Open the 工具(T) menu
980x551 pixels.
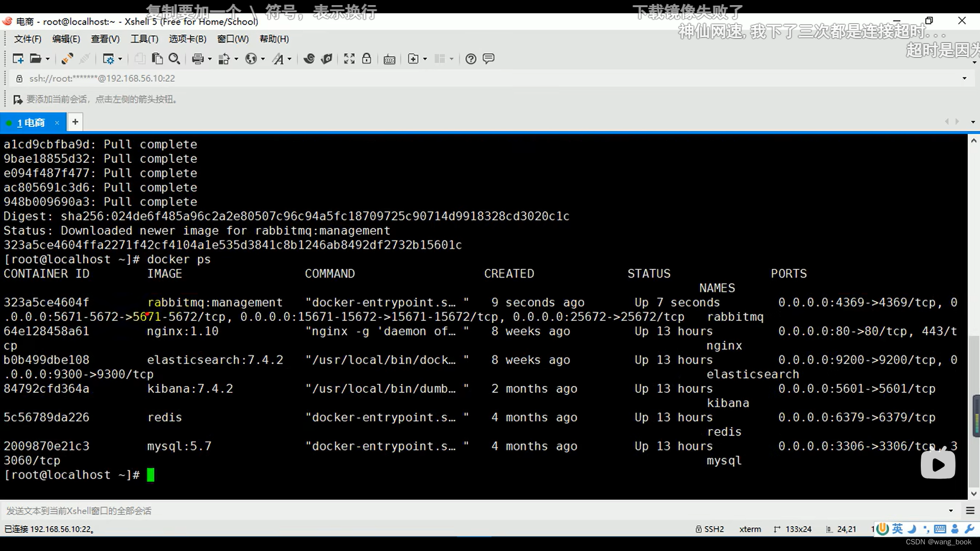(x=144, y=39)
